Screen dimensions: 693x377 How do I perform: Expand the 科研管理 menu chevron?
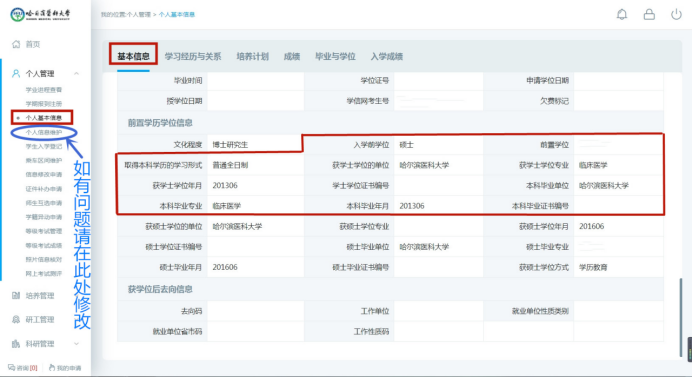point(76,343)
